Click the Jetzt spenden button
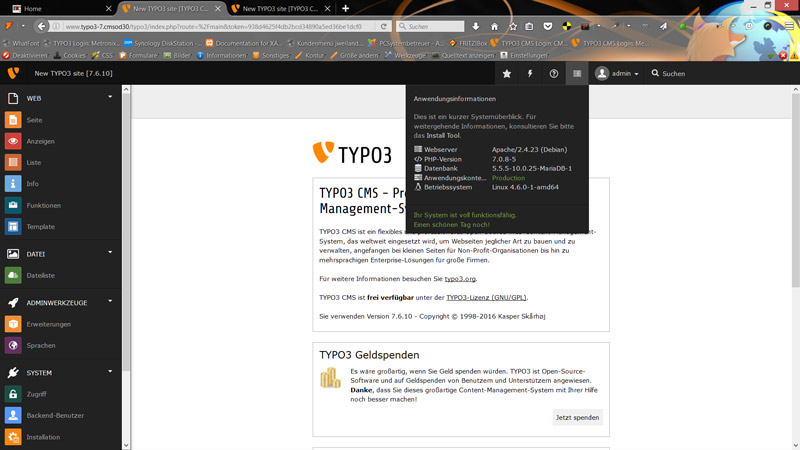Image resolution: width=800 pixels, height=450 pixels. click(x=577, y=417)
